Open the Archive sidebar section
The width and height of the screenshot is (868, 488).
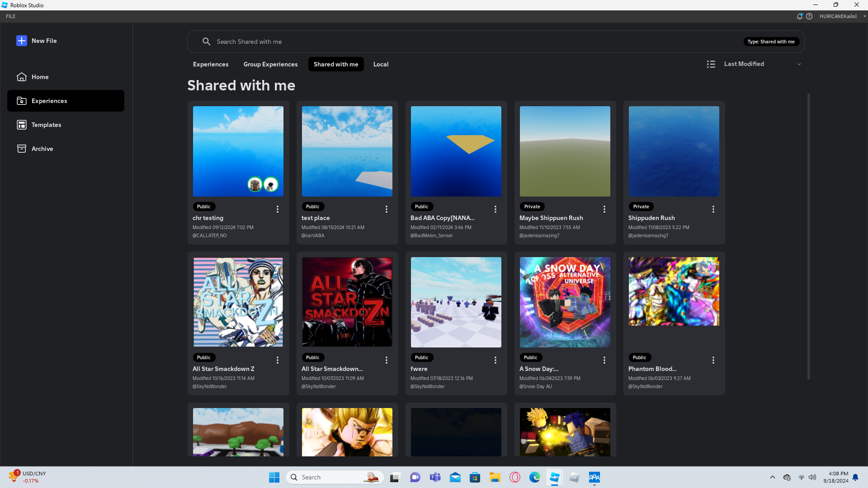(42, 149)
